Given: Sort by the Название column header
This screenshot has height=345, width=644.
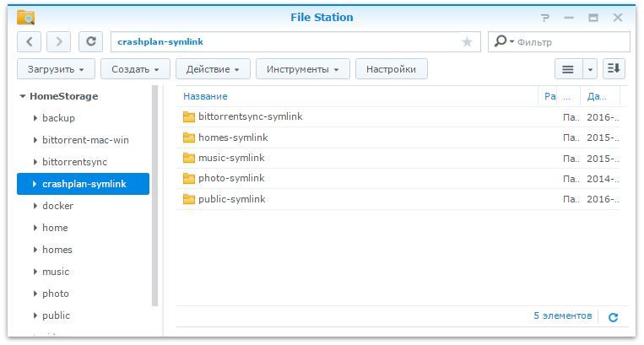Looking at the screenshot, I should tap(205, 96).
